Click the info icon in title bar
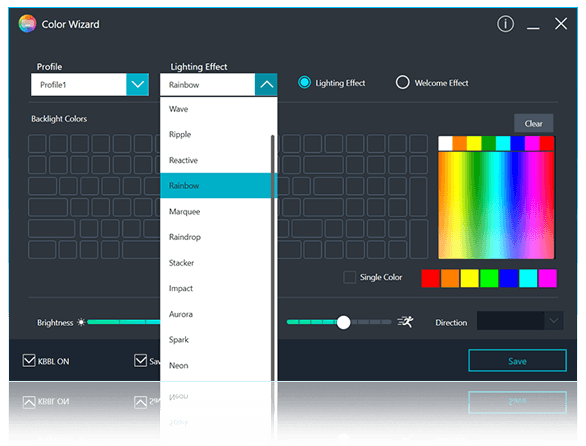Screen dimensions: 586x446 [505, 24]
